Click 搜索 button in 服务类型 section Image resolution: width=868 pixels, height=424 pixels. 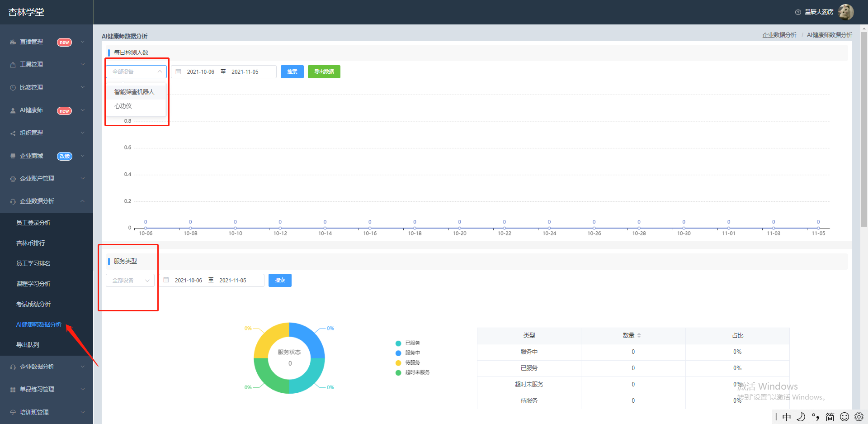tap(280, 280)
